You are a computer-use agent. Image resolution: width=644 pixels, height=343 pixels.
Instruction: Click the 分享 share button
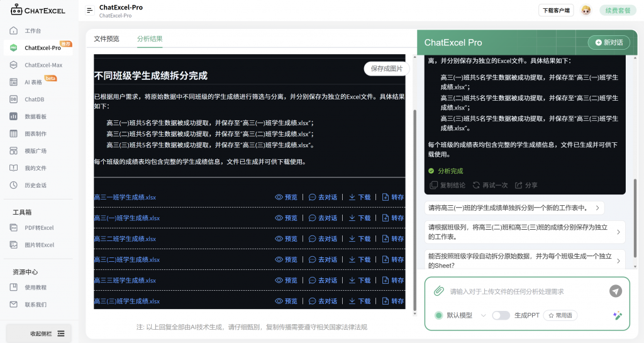coord(526,185)
